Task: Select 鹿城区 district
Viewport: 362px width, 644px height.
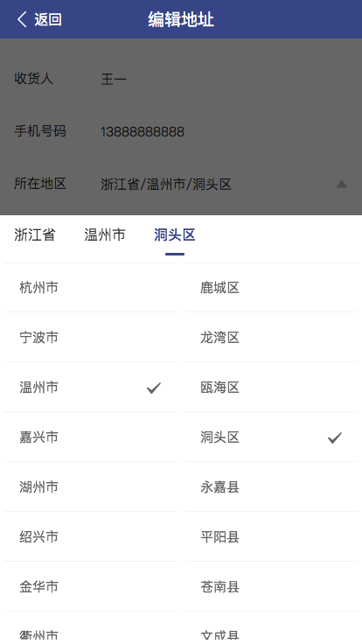Action: [x=271, y=288]
